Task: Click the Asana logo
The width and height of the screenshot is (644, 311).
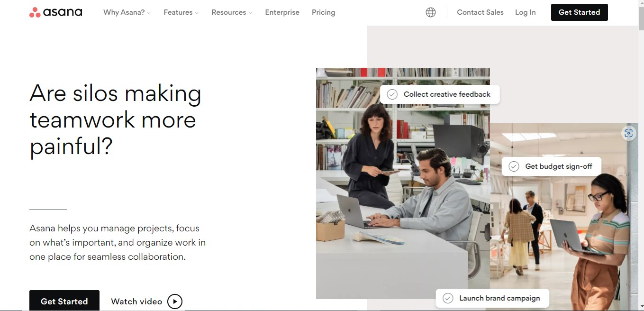Action: tap(55, 12)
